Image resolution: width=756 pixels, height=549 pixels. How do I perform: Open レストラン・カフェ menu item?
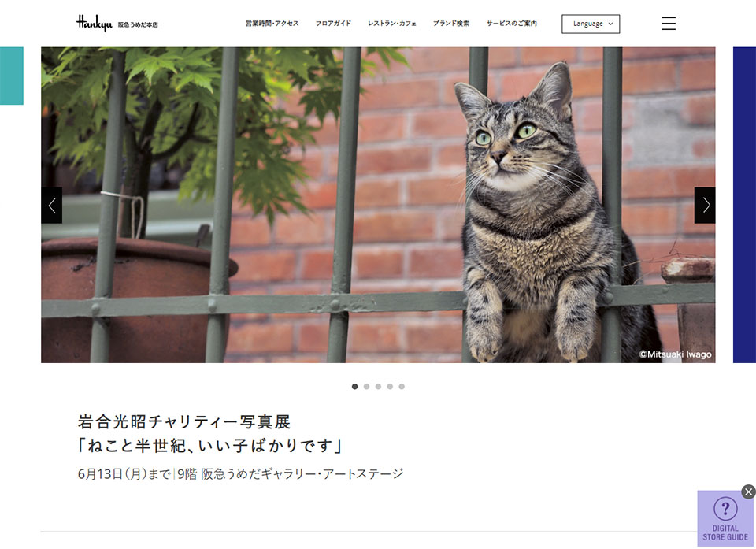click(x=392, y=23)
